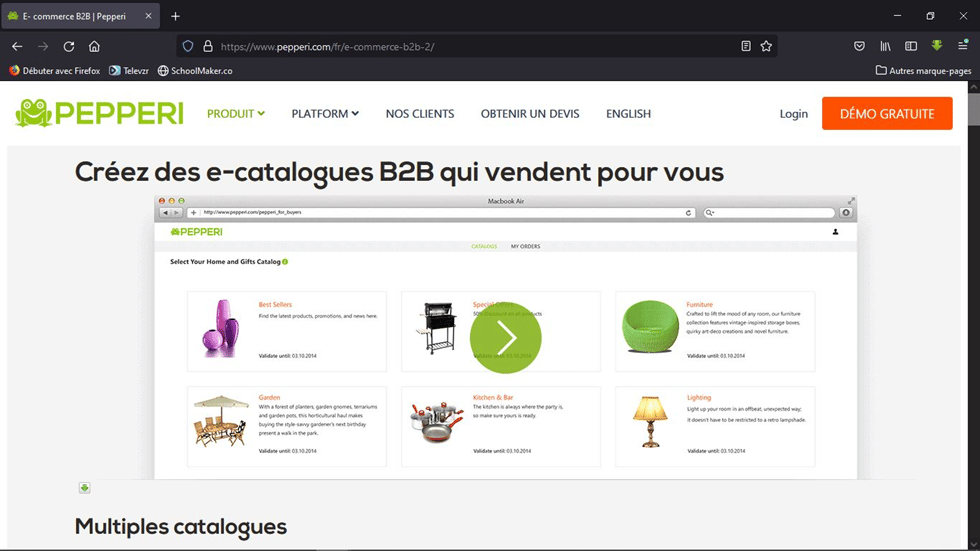Play the video with green arrow button
The width and height of the screenshot is (980, 551).
point(506,338)
